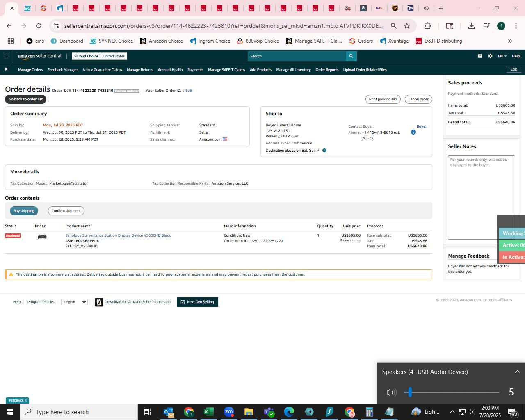Show hidden system tray icons
The width and height of the screenshot is (525, 420).
pyautogui.click(x=452, y=412)
